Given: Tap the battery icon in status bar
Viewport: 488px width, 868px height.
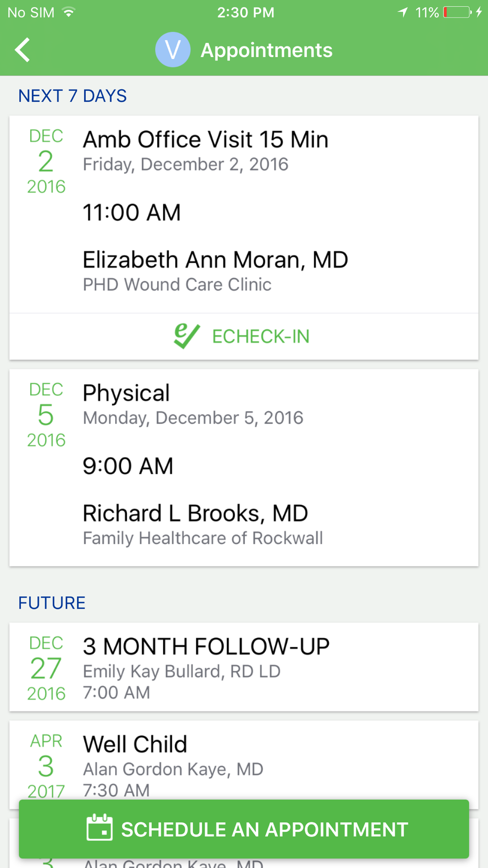Looking at the screenshot, I should click(457, 12).
